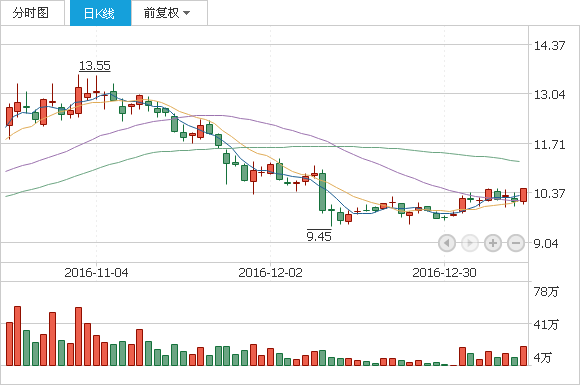Zoom out with the minus icon
Image resolution: width=580 pixels, height=385 pixels.
[x=516, y=243]
